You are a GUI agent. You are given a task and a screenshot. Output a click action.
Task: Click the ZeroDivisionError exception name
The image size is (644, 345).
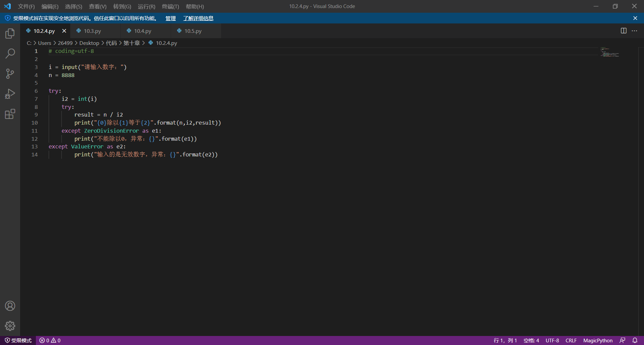click(111, 131)
